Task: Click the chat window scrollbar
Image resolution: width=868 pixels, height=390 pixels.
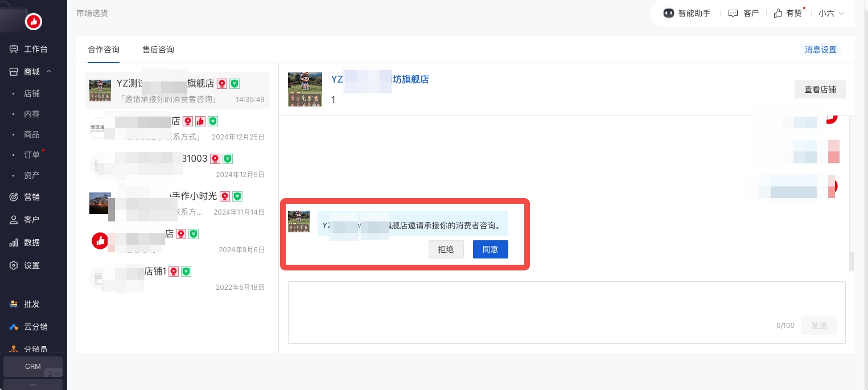Action: tap(851, 261)
